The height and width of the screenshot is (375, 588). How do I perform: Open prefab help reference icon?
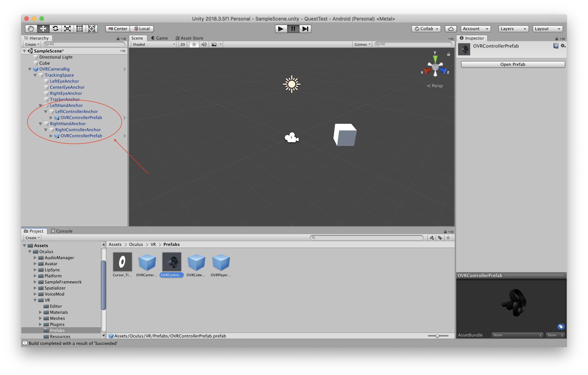[x=556, y=46]
